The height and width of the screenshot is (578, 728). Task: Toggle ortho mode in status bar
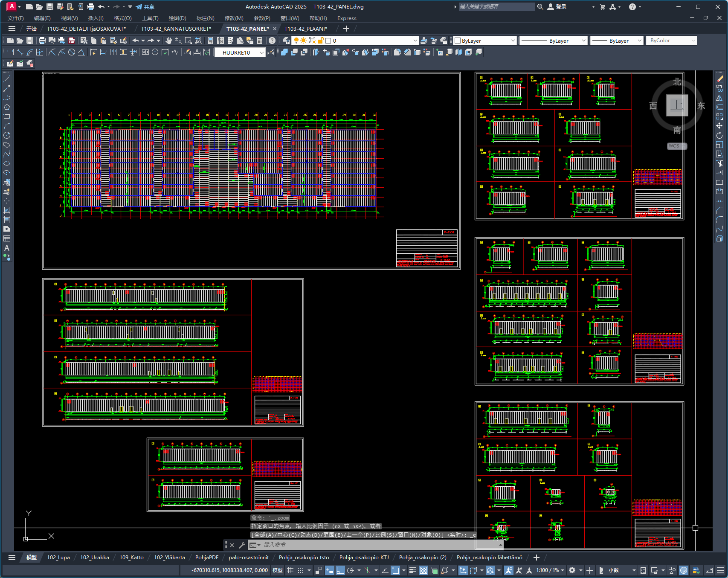[x=340, y=570]
